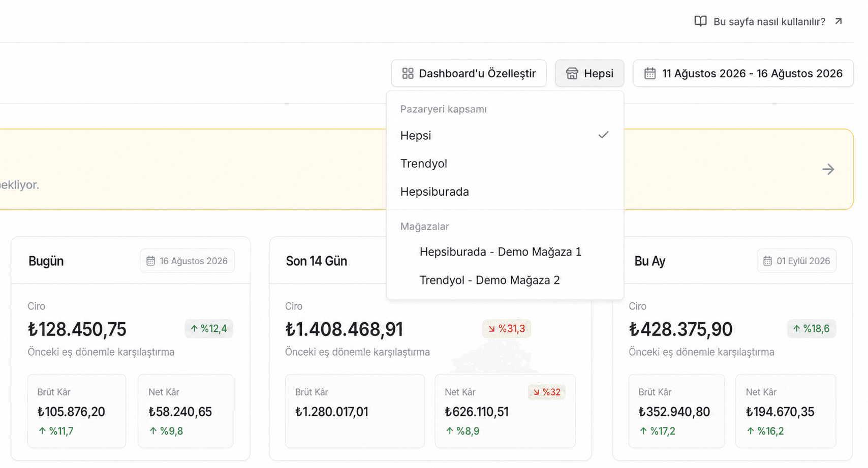Click the %11,7 Brüt Kâr change
This screenshot has height=468, width=868.
coord(56,431)
